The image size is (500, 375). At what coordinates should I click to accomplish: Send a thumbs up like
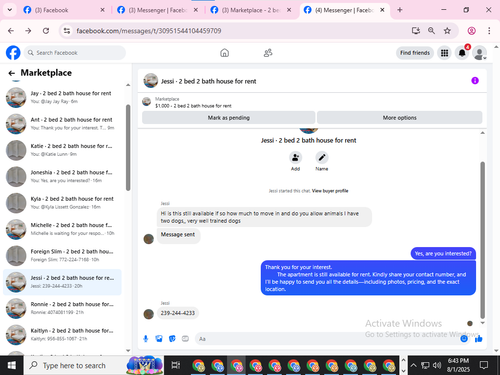tap(479, 339)
